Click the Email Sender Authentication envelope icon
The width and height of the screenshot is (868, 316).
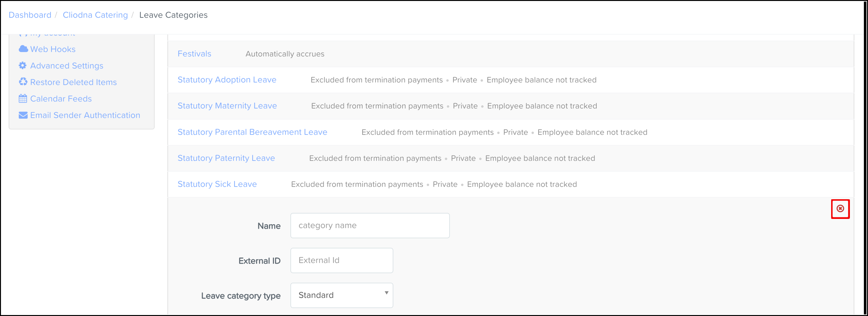point(23,115)
